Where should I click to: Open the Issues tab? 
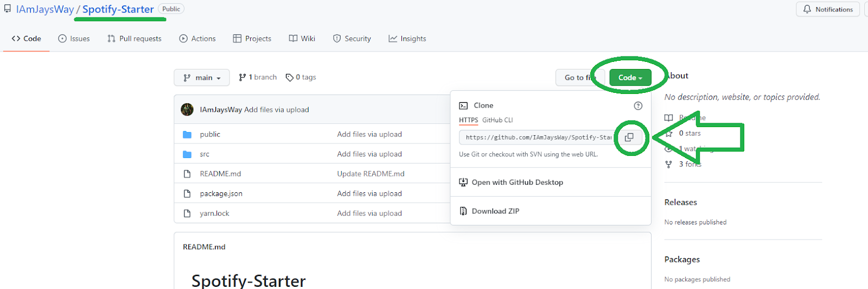point(74,39)
